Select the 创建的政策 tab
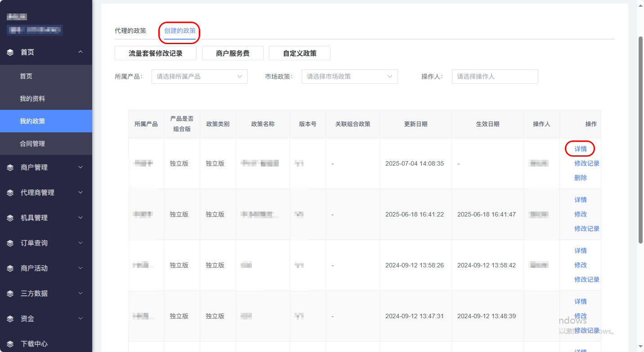Viewport: 644px width, 352px height. pos(179,31)
